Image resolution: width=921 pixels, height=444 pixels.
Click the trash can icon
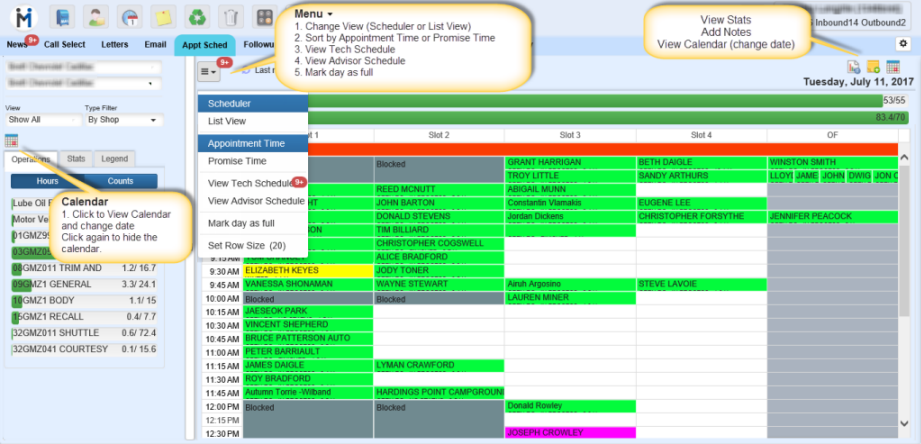231,17
